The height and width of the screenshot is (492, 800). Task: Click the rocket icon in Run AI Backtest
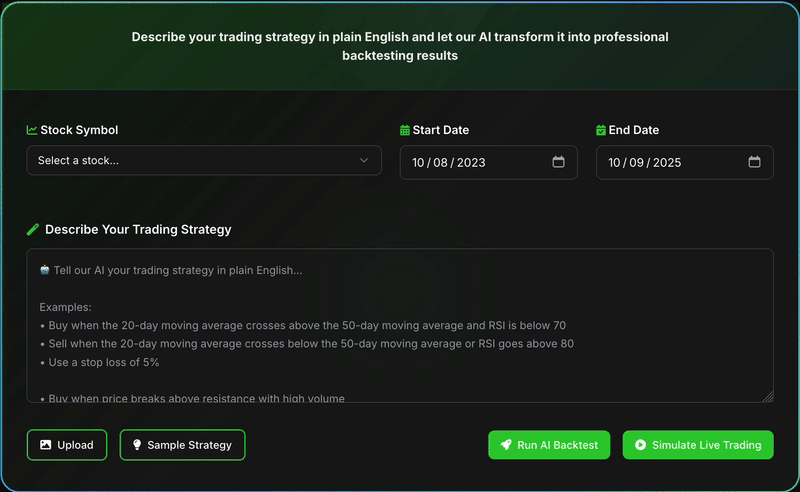point(506,445)
